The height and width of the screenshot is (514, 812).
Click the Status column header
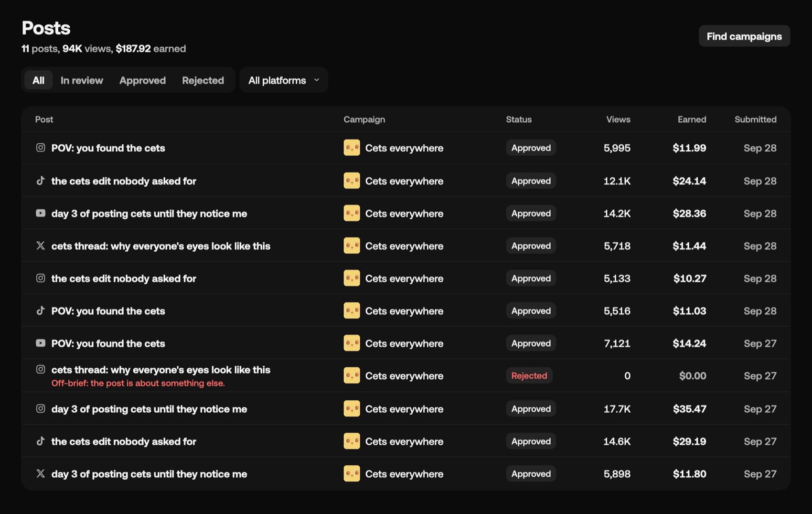click(x=519, y=119)
